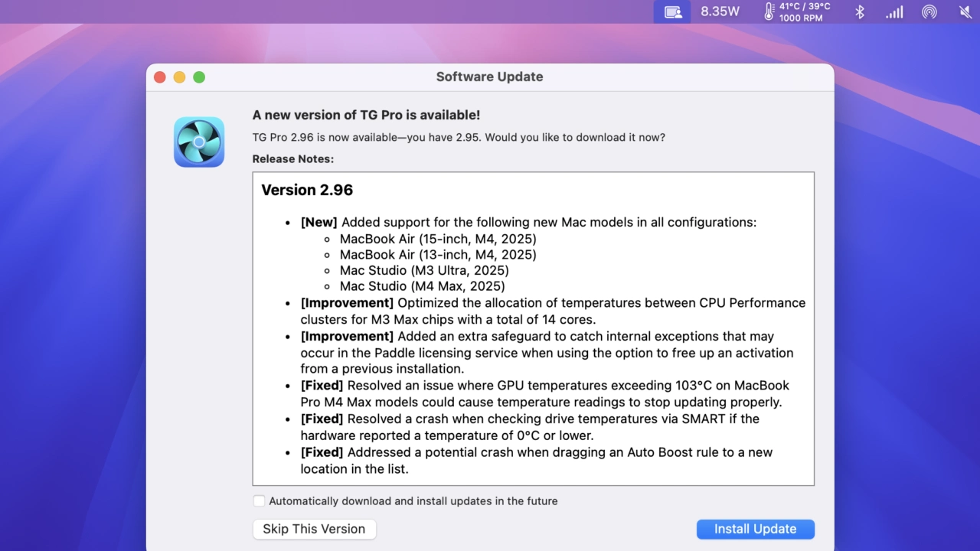Close the Software Update window

pos(159,77)
